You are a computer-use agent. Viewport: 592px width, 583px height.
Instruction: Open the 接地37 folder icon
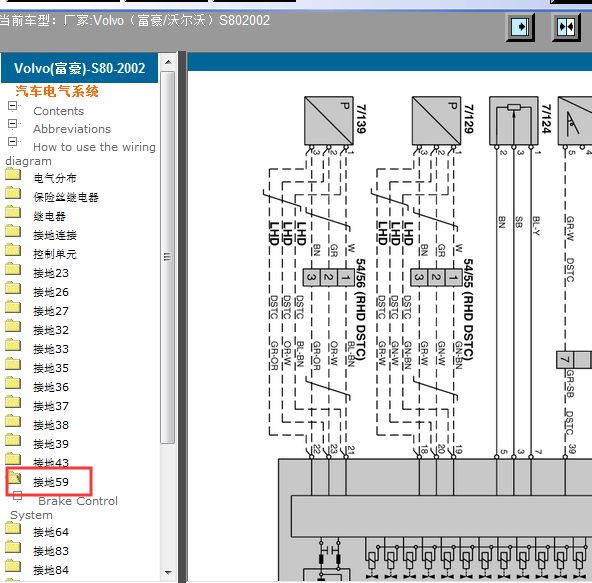click(x=13, y=402)
